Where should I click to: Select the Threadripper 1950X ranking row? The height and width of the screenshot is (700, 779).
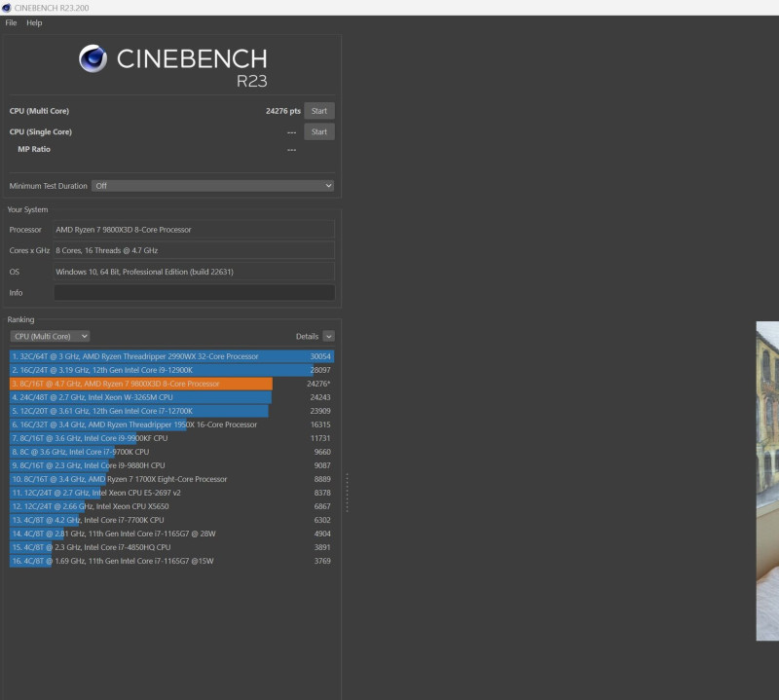(172, 424)
